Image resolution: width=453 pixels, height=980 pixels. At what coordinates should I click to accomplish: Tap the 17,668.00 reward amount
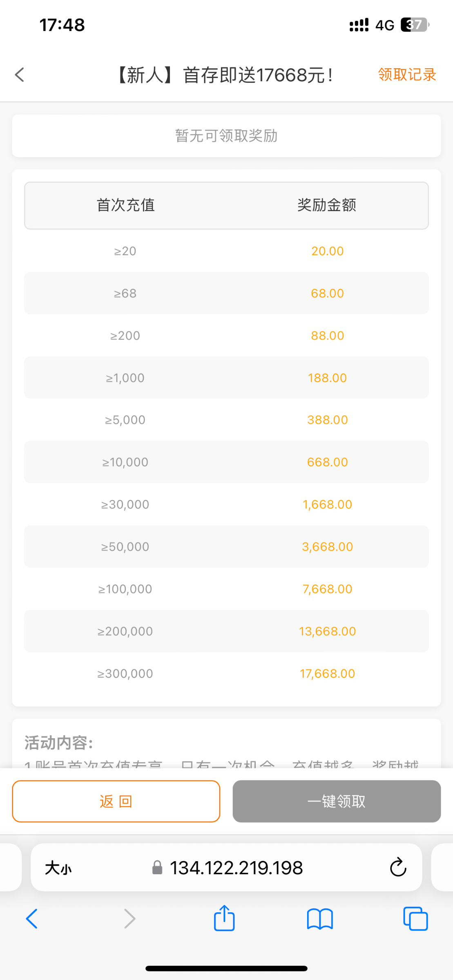327,674
